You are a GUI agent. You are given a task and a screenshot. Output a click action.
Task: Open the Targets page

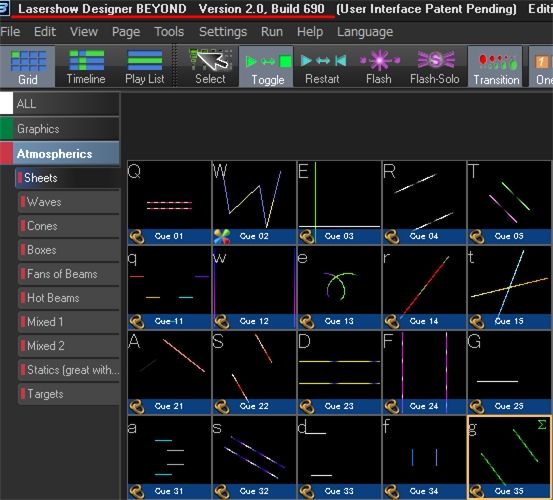click(x=69, y=394)
